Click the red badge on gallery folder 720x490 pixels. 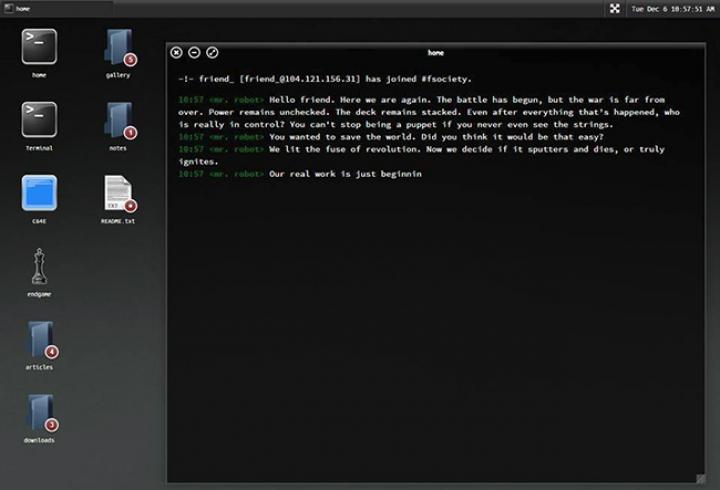tap(130, 60)
